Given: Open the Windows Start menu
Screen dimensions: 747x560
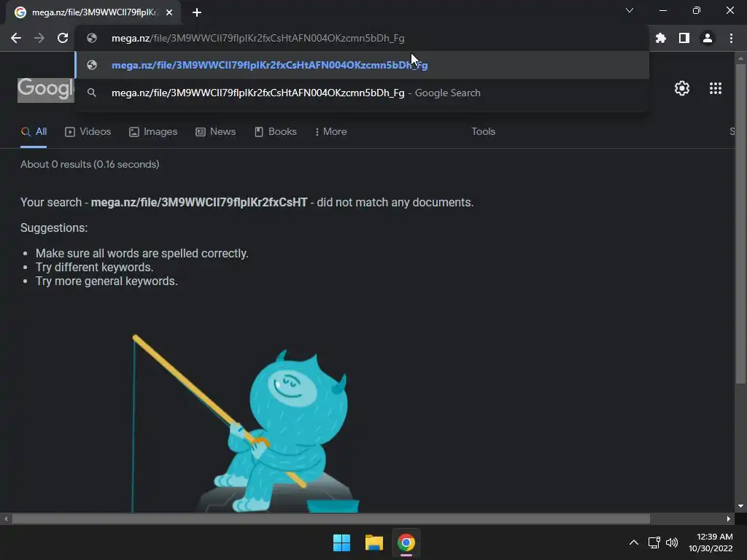Looking at the screenshot, I should [x=341, y=542].
